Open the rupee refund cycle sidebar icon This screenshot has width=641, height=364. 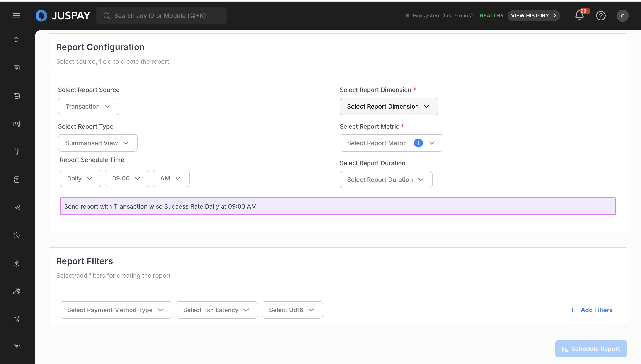(x=17, y=263)
